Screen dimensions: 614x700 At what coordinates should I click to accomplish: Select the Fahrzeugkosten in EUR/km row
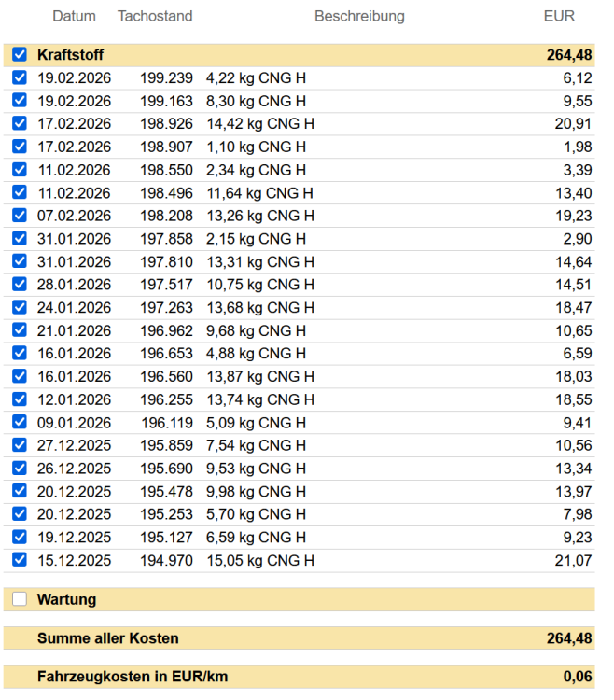[299, 677]
